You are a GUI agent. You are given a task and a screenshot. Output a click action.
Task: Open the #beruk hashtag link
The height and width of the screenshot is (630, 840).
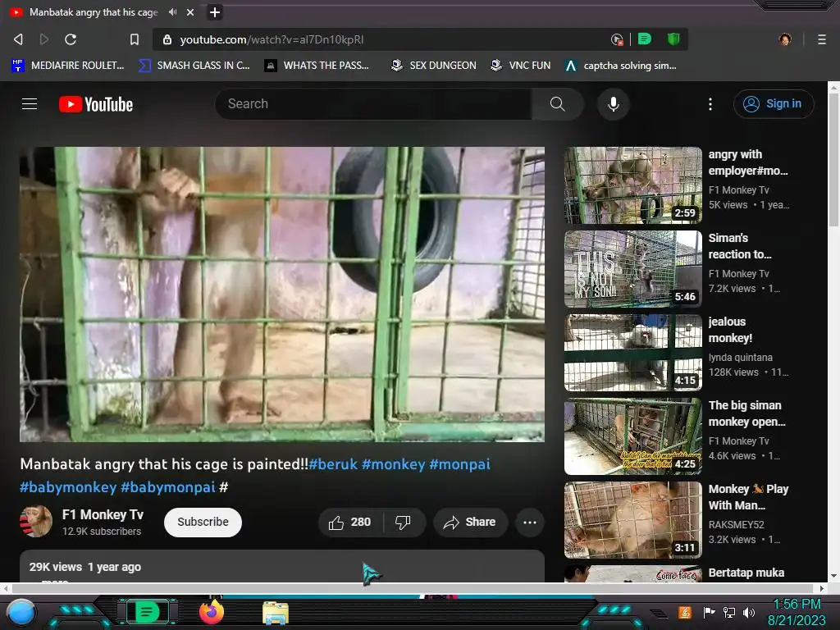(333, 464)
